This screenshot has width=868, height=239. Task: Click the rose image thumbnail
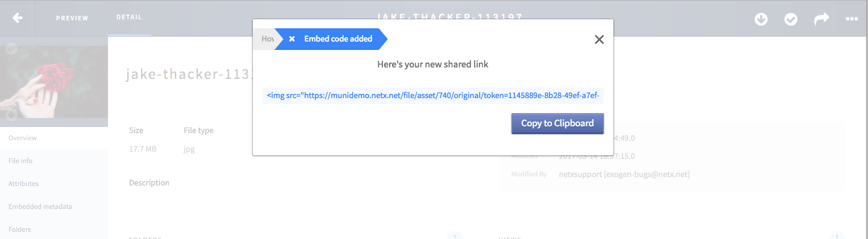pyautogui.click(x=54, y=82)
